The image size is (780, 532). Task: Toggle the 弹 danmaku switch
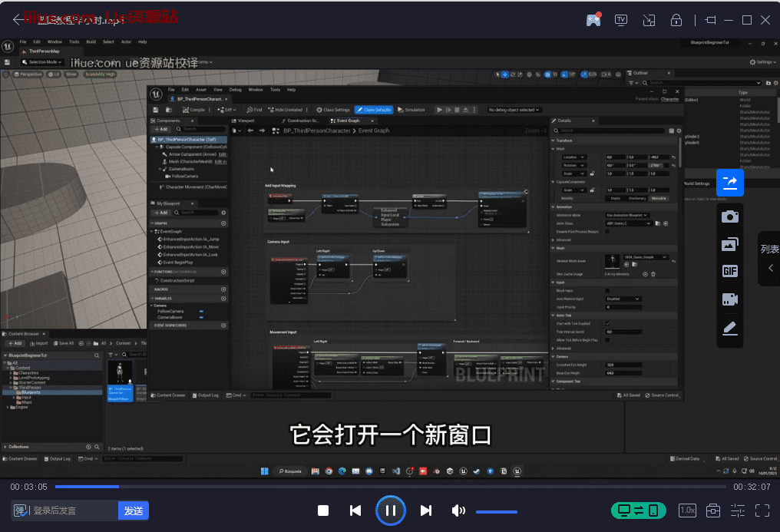pyautogui.click(x=21, y=511)
